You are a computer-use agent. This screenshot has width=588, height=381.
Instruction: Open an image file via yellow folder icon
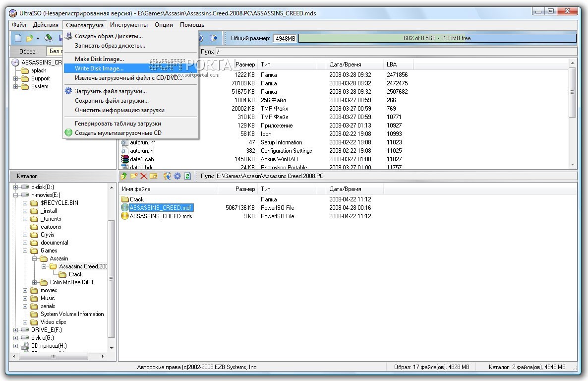29,38
